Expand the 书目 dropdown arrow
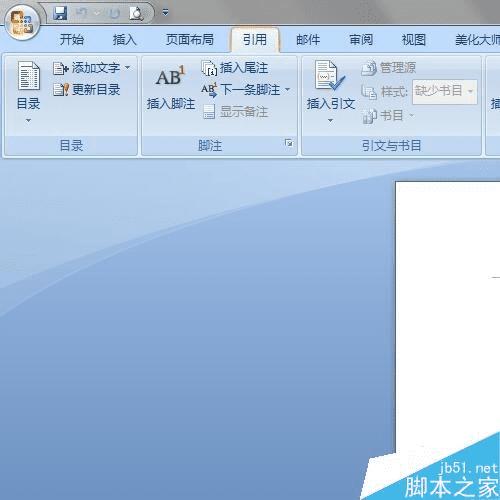 click(x=411, y=116)
